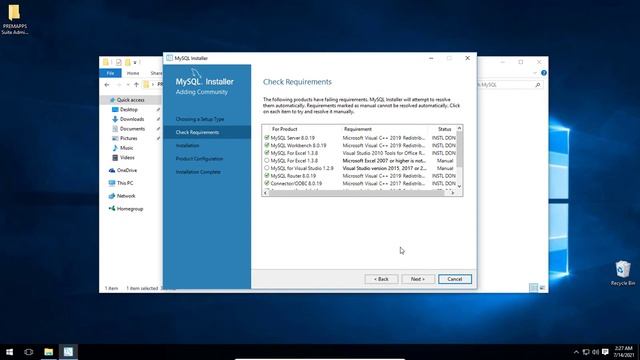The height and width of the screenshot is (360, 640).
Task: Show hidden tray icons chevron
Action: pos(576,352)
